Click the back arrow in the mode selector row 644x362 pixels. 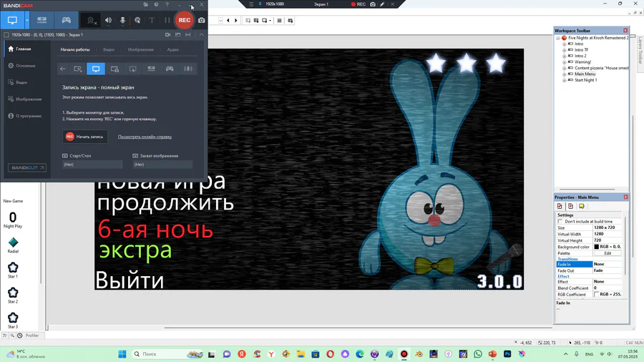click(x=62, y=69)
